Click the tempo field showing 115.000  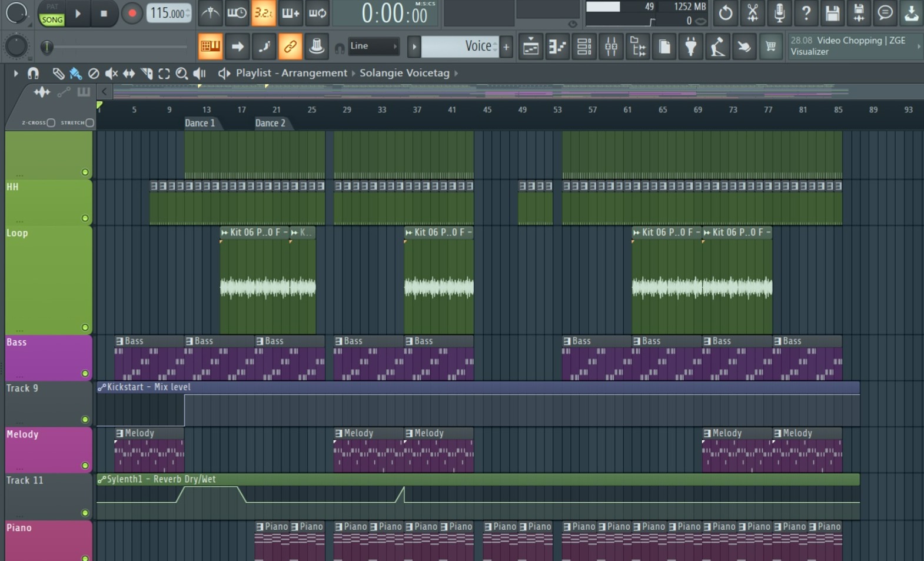click(x=168, y=13)
